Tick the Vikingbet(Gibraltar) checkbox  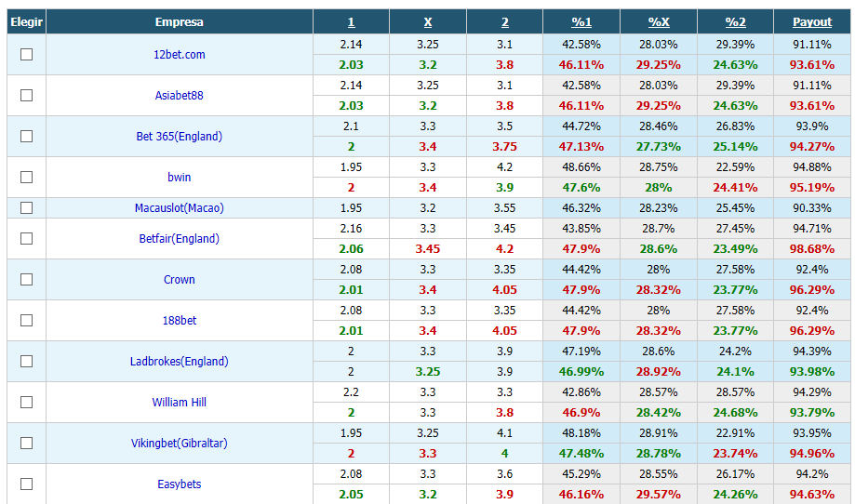click(26, 443)
